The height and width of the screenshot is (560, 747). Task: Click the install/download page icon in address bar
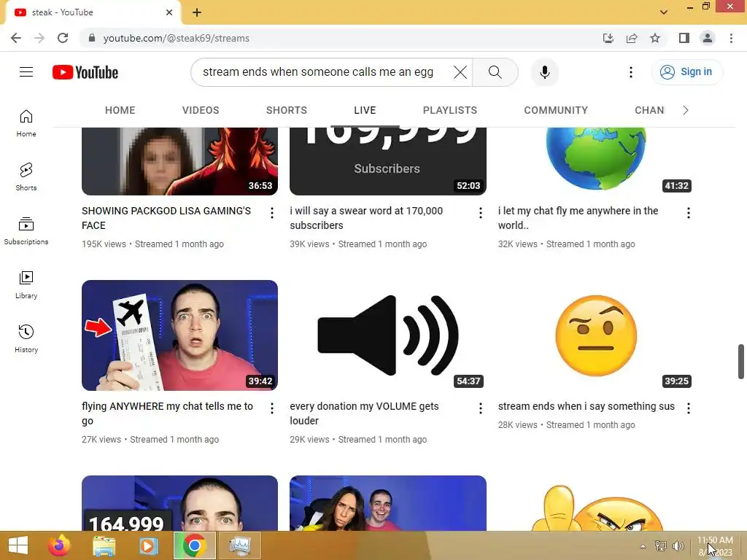point(608,38)
